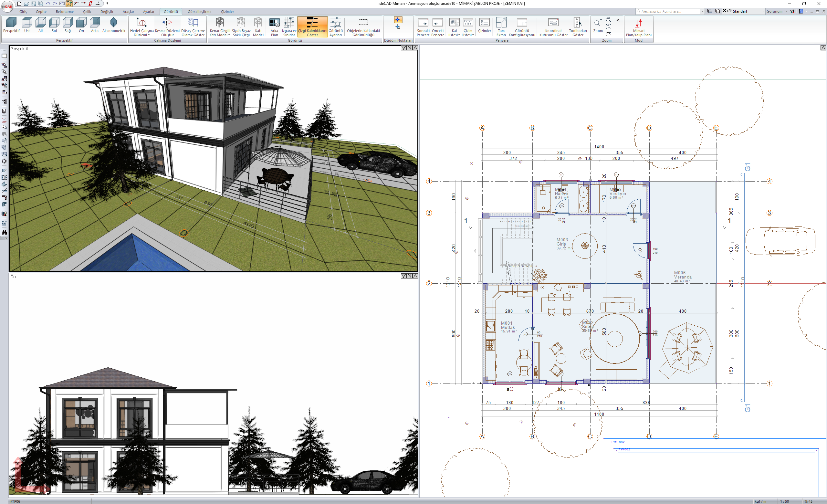The image size is (827, 504).
Task: Click Tam Ekran fullscreen icon
Action: (501, 23)
